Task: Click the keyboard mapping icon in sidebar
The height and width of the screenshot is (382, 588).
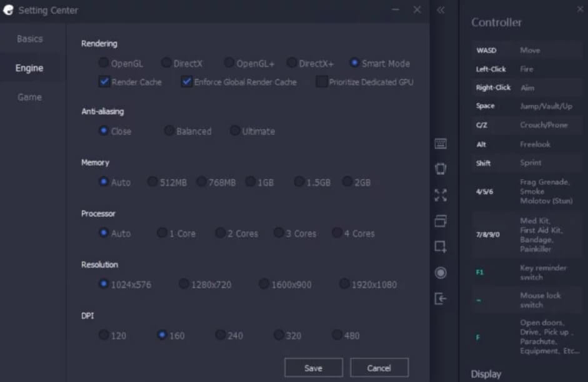Action: tap(441, 144)
